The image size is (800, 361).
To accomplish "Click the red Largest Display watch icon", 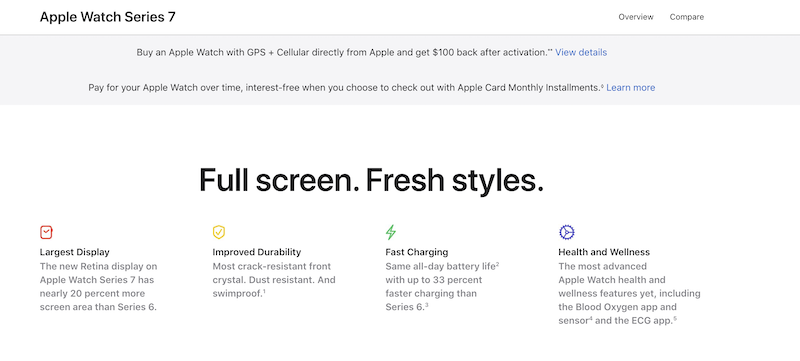I will click(x=46, y=233).
